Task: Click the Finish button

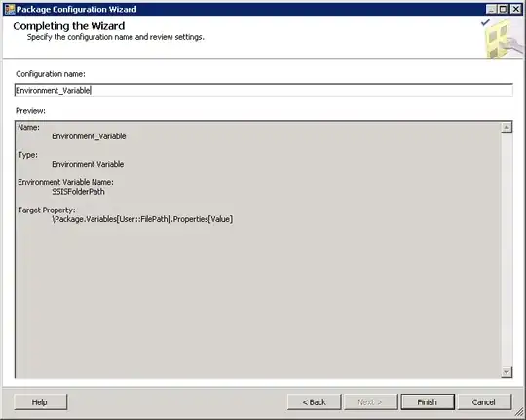Action: (x=428, y=401)
